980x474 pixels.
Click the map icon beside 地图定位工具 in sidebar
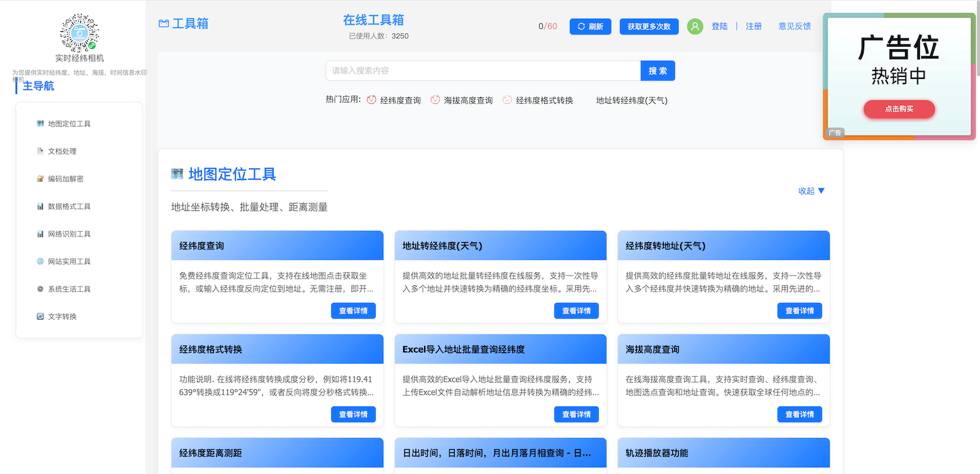coord(41,123)
